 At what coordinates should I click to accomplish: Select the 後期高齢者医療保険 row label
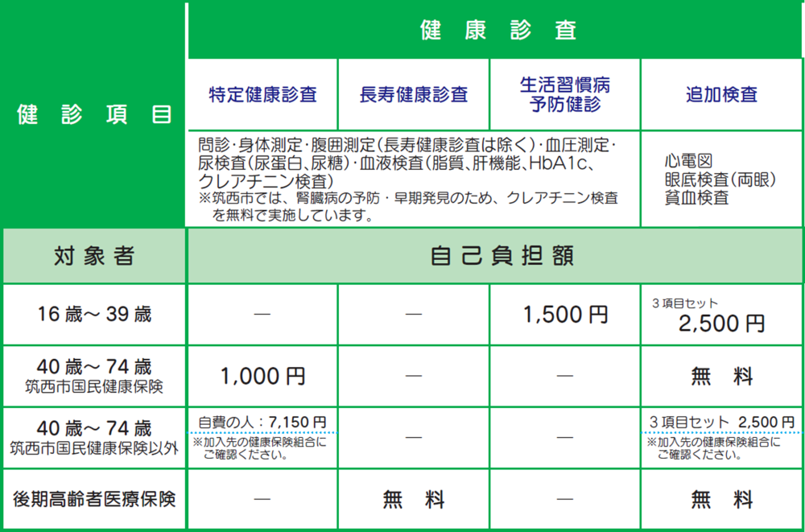[x=93, y=498]
